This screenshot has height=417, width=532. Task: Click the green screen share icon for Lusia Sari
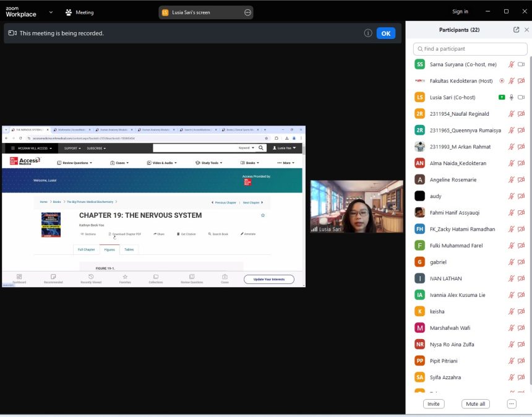coord(502,97)
